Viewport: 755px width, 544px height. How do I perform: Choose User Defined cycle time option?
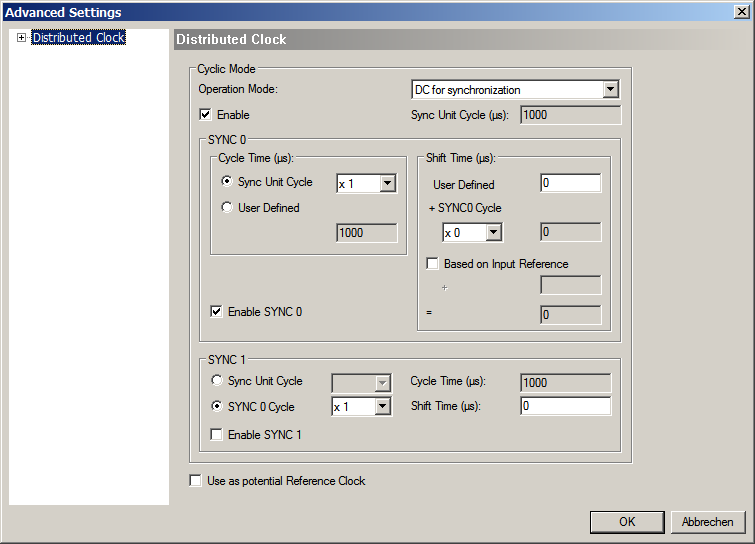[228, 208]
